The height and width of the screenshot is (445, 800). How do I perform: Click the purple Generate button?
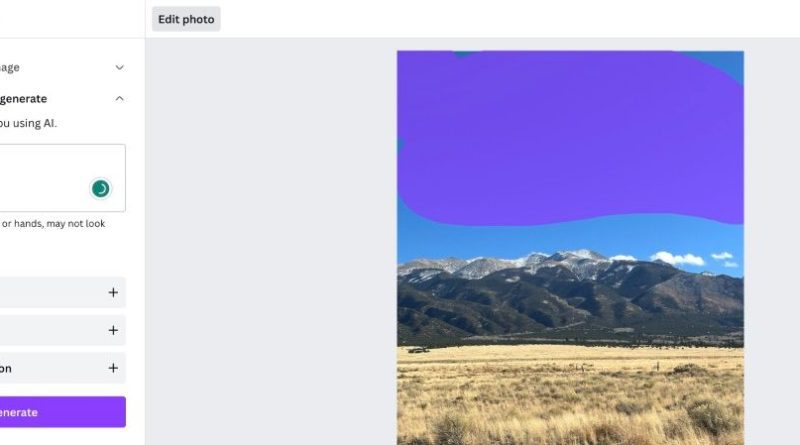point(63,412)
